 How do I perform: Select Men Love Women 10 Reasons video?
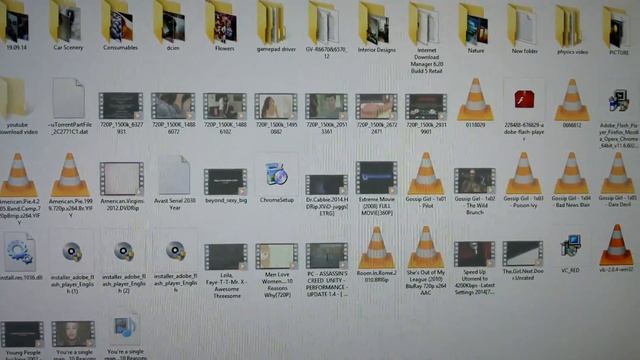click(276, 256)
